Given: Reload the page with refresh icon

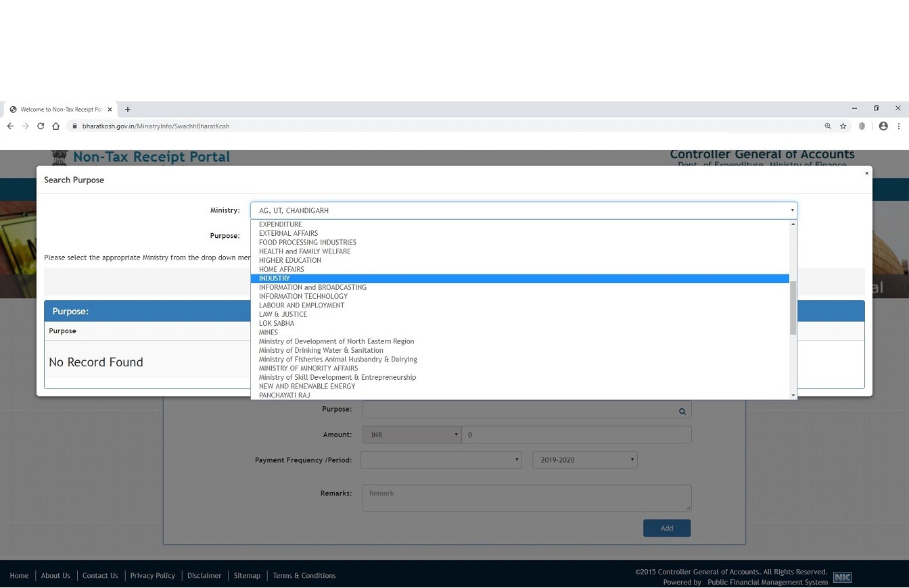Looking at the screenshot, I should click(x=41, y=126).
